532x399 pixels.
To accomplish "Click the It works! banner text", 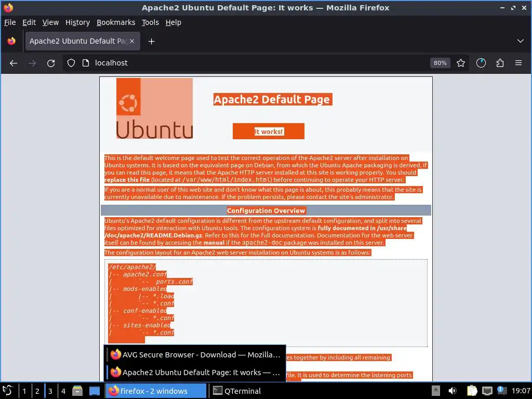I will tap(269, 131).
